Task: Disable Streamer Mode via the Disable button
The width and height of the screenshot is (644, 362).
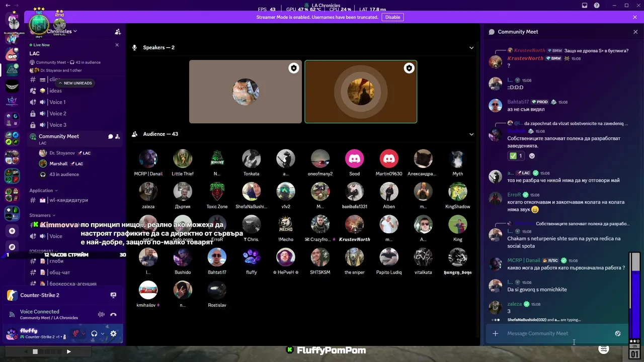Action: pos(392,17)
